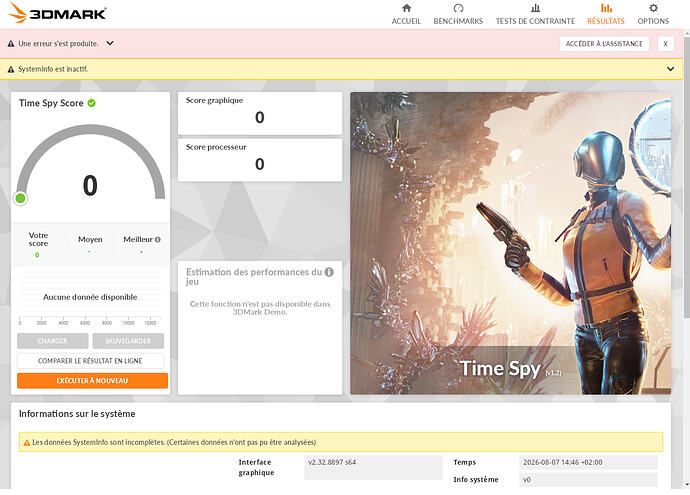This screenshot has height=495, width=690.
Task: Click 'Votre score' label
Action: pos(38,239)
